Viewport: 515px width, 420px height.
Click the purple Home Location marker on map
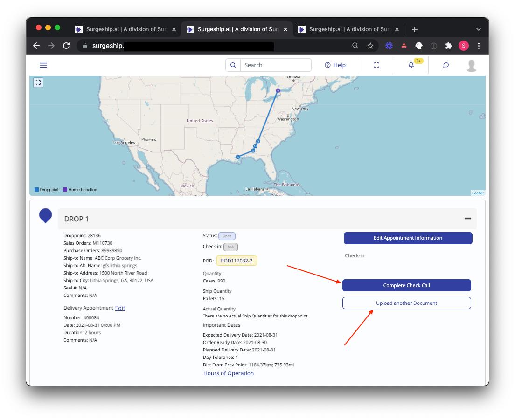[x=278, y=90]
